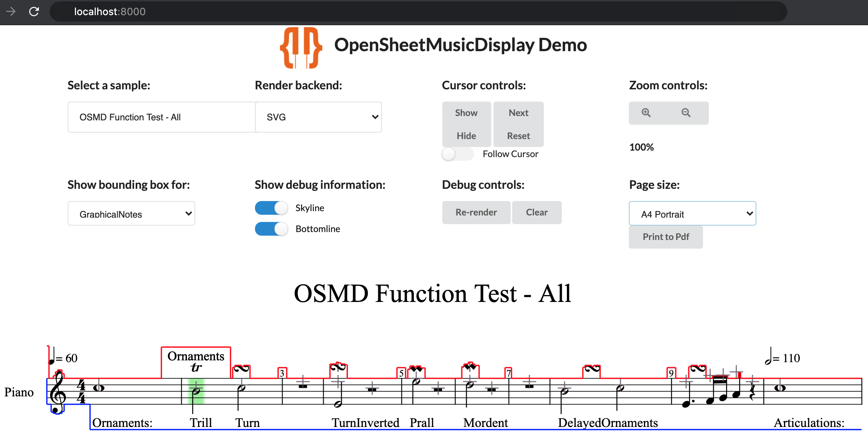Click the Print to Pdf button
This screenshot has width=868, height=436.
(666, 237)
